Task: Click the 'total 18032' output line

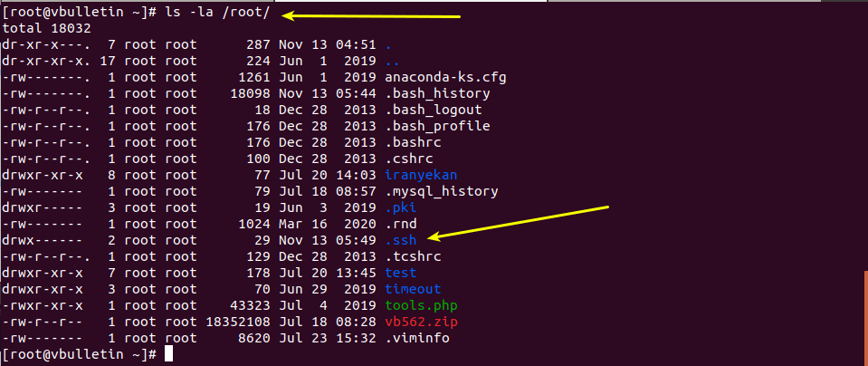Action: click(x=46, y=28)
